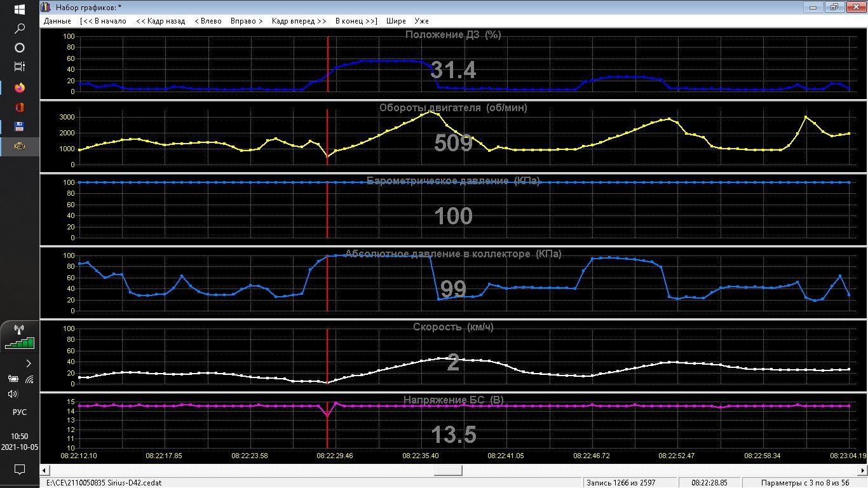This screenshot has width=868, height=488.
Task: Click the throttle value 31.4
Action: pos(453,70)
